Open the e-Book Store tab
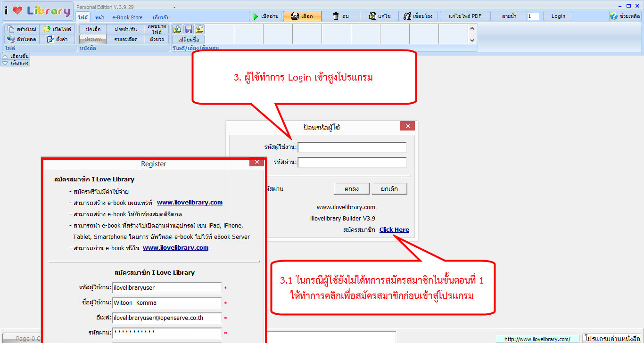Screen dimensions: 644x343 click(127, 17)
